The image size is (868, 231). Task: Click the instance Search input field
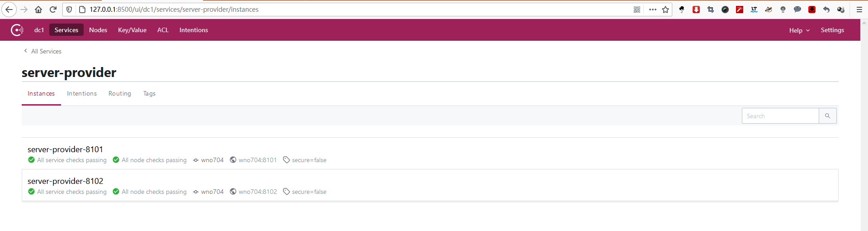coord(780,116)
